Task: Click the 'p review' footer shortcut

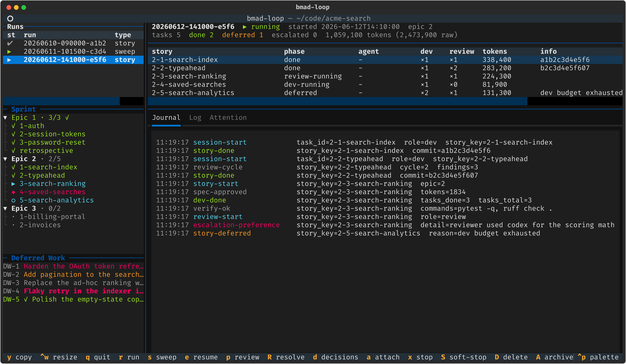Action: 242,357
